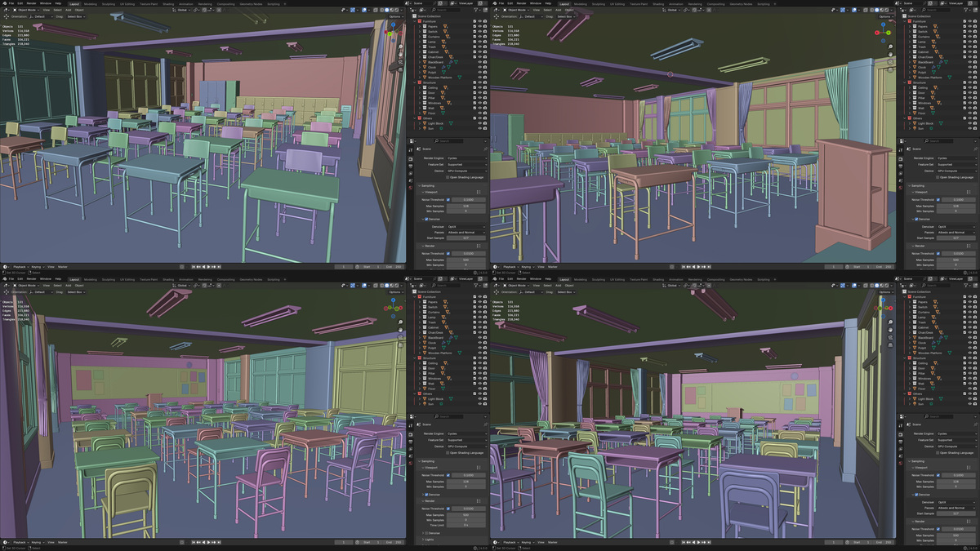Open the Render properties tab in the top-left window
980x551 pixels.
(411, 159)
